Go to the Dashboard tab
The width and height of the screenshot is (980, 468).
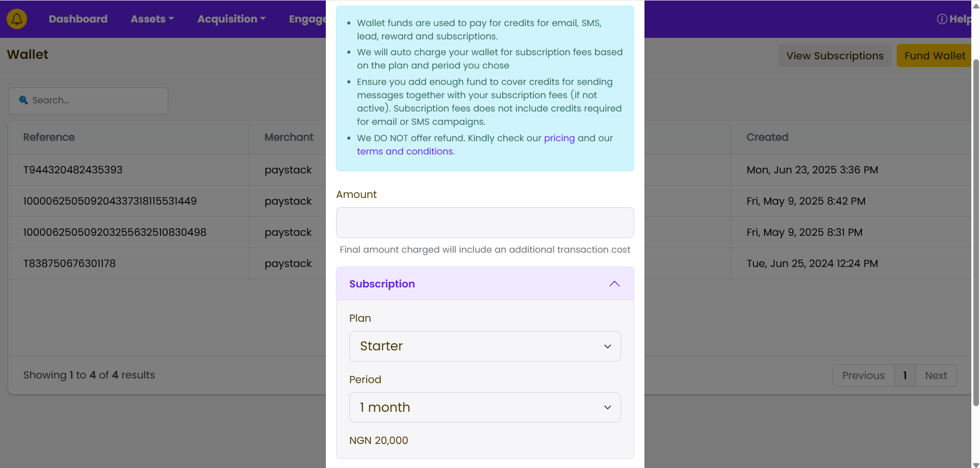tap(78, 19)
